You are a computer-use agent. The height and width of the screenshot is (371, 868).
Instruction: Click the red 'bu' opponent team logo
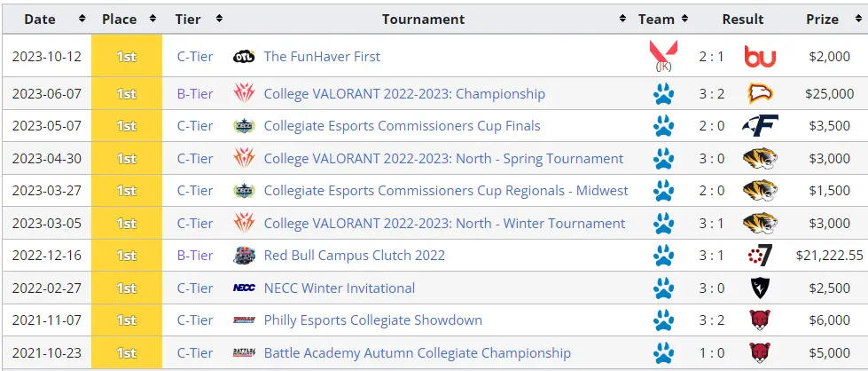760,57
